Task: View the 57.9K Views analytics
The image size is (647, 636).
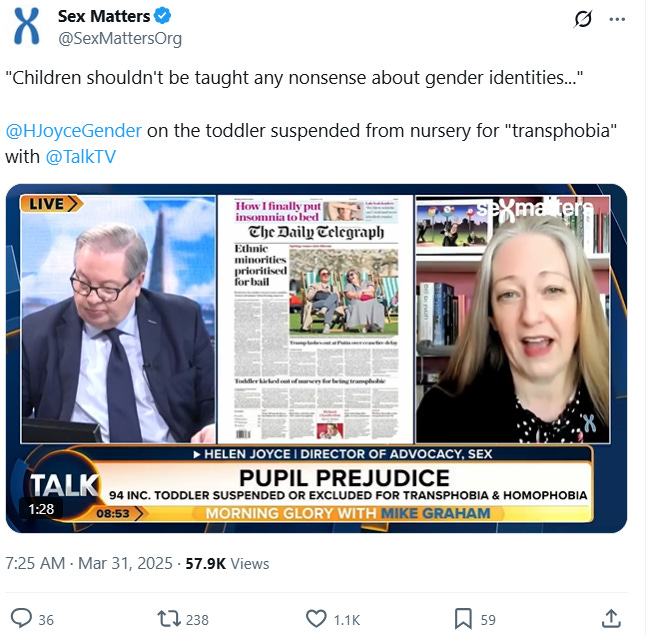Action: tap(227, 563)
